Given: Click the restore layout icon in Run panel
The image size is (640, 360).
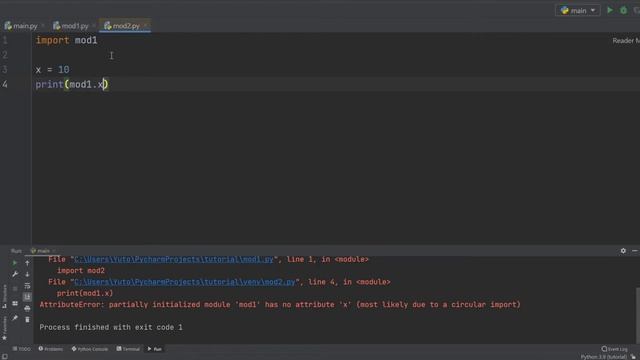Looking at the screenshot, I should (x=15, y=303).
